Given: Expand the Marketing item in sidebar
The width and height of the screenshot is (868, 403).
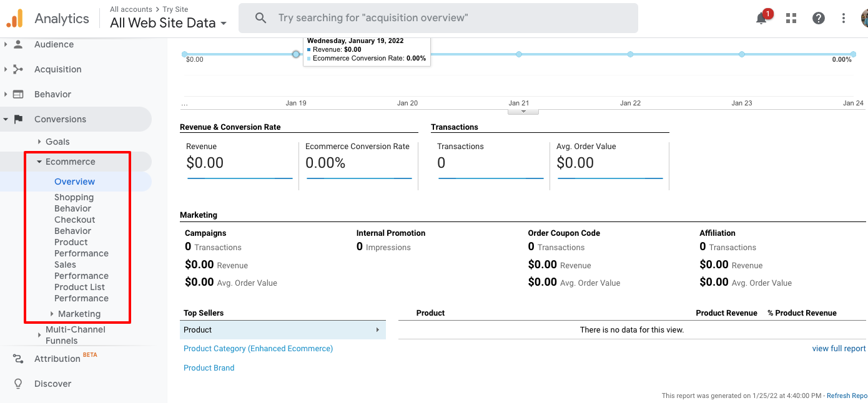Looking at the screenshot, I should pos(79,314).
